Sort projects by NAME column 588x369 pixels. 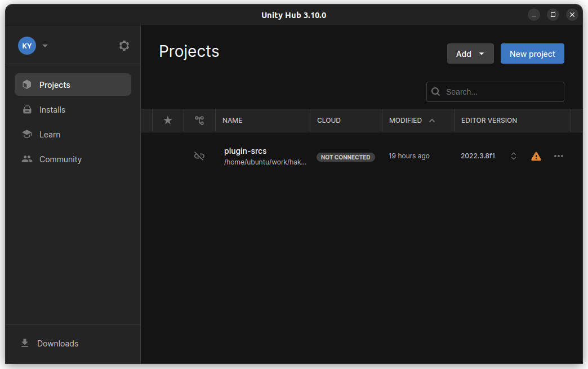coord(233,121)
